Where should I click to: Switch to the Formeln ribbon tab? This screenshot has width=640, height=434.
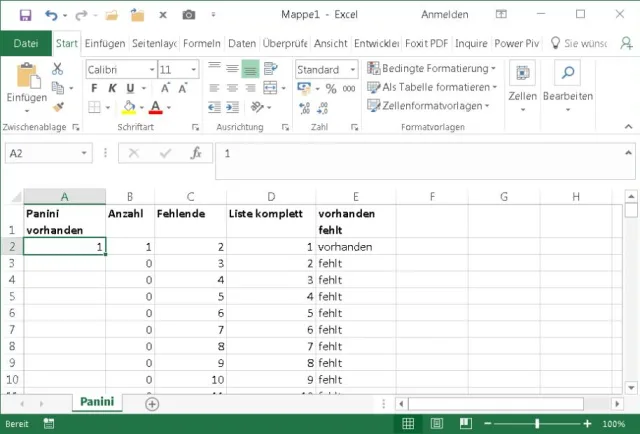pyautogui.click(x=202, y=44)
